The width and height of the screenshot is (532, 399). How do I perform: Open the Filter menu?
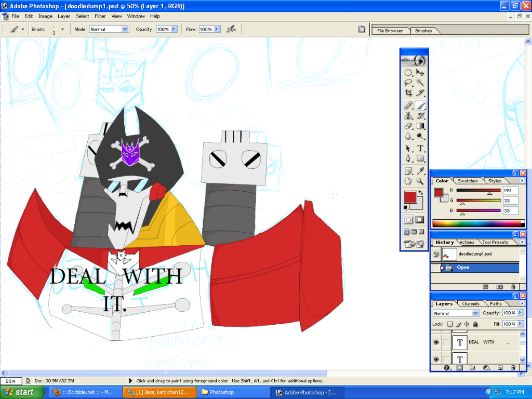[x=100, y=16]
